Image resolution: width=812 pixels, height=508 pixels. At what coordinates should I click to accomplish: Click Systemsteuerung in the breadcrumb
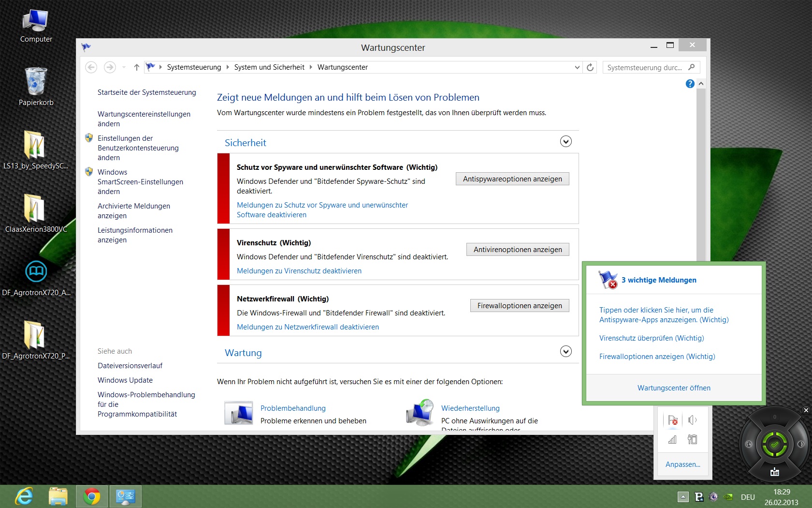pyautogui.click(x=194, y=67)
